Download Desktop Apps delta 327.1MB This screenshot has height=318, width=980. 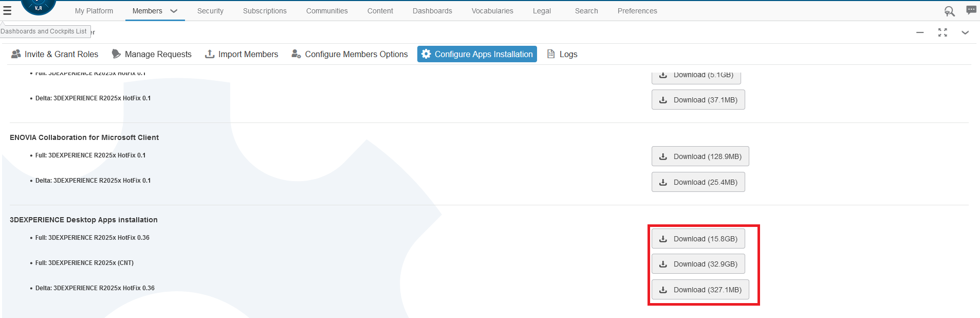[x=700, y=290]
